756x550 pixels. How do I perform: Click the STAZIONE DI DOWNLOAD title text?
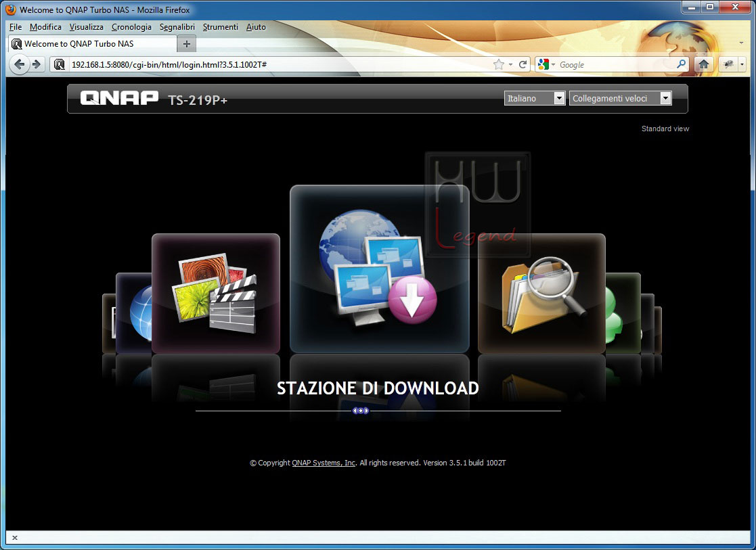378,388
